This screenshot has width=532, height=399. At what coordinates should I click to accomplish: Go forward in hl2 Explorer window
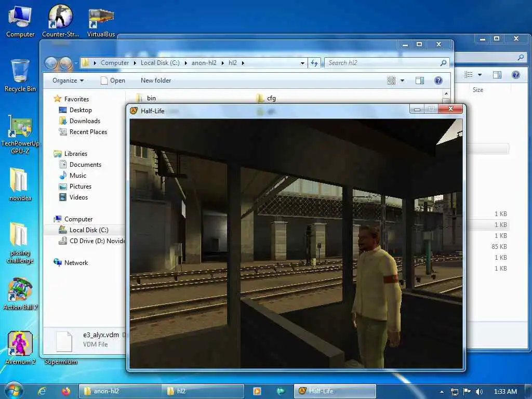65,63
